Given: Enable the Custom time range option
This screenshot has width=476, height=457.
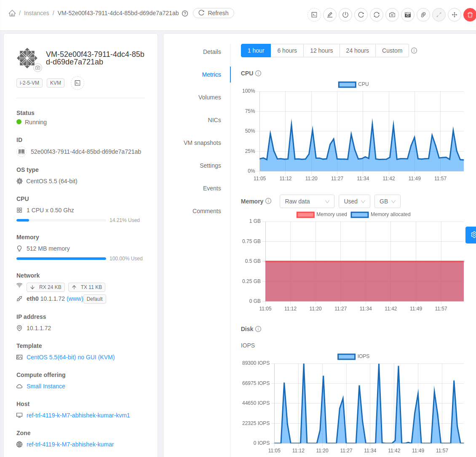Looking at the screenshot, I should (392, 51).
